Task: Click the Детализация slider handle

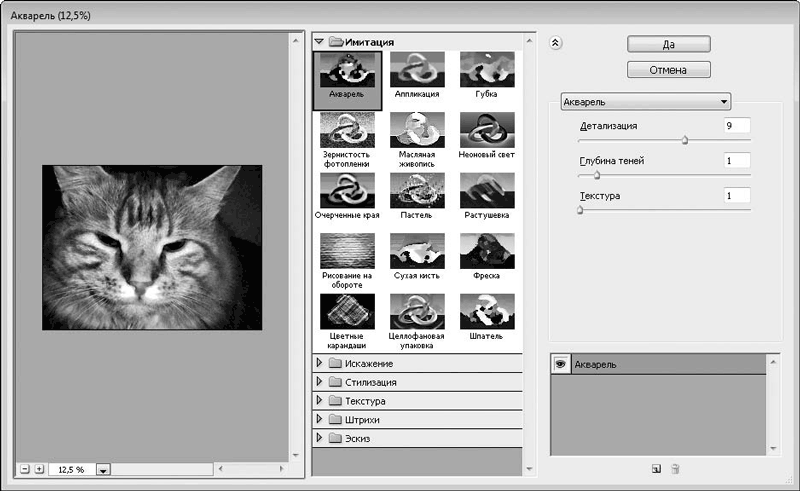Action: tap(685, 140)
